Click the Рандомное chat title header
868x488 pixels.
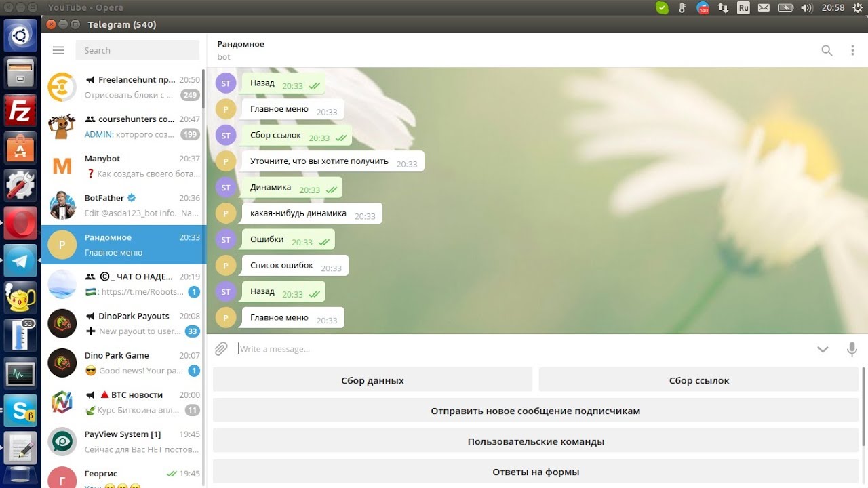(x=241, y=44)
